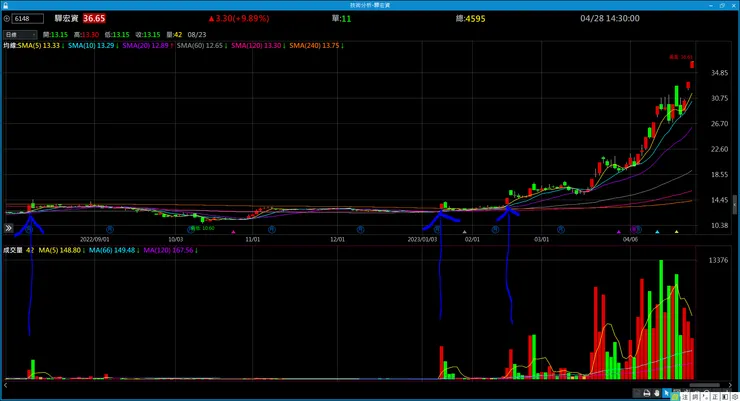The image size is (740, 401).
Task: Click the 04/06 date label
Action: [630, 239]
